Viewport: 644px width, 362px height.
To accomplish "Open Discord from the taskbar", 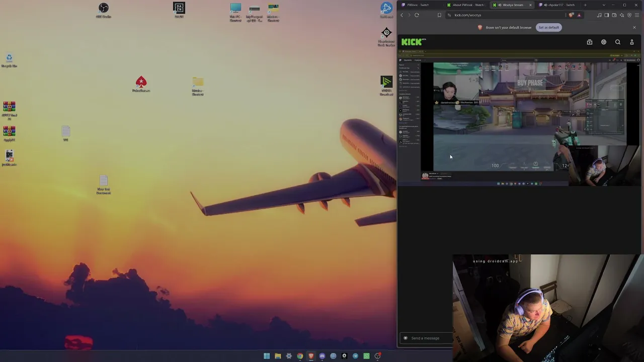I will pos(322,356).
